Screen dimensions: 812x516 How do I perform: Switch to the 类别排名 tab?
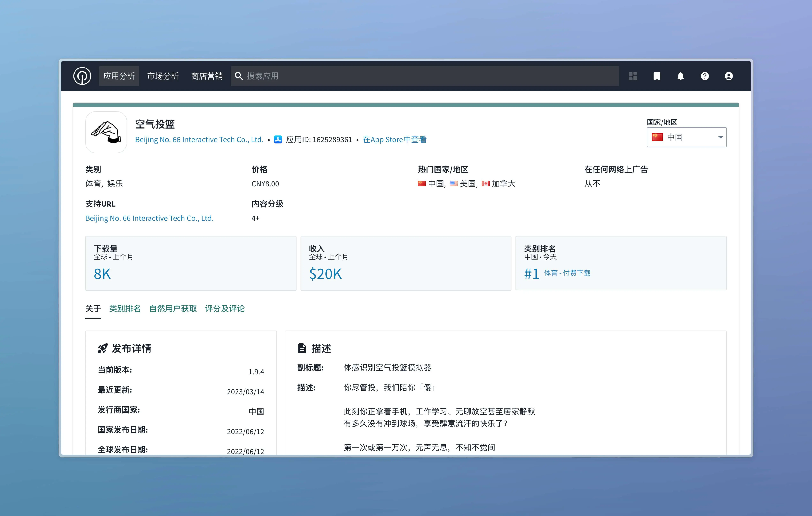[125, 309]
